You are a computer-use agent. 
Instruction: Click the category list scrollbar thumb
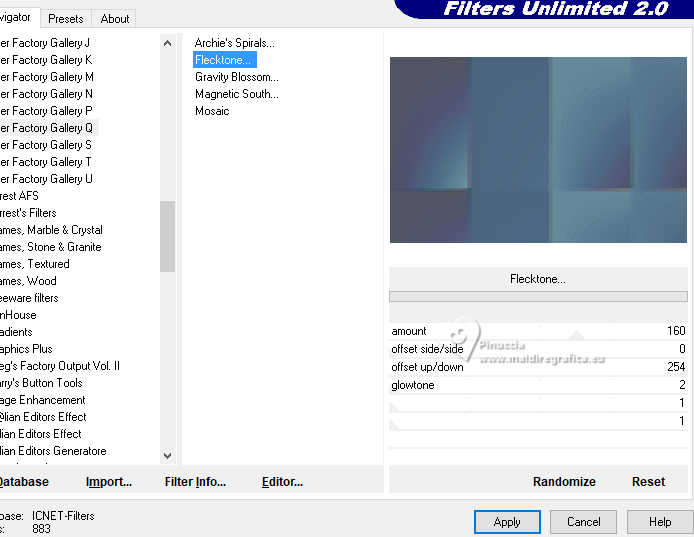pyautogui.click(x=167, y=236)
